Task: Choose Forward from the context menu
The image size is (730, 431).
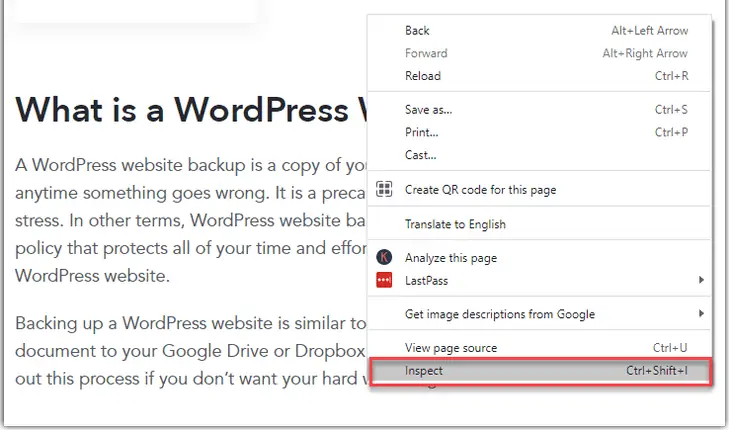Action: [539, 53]
